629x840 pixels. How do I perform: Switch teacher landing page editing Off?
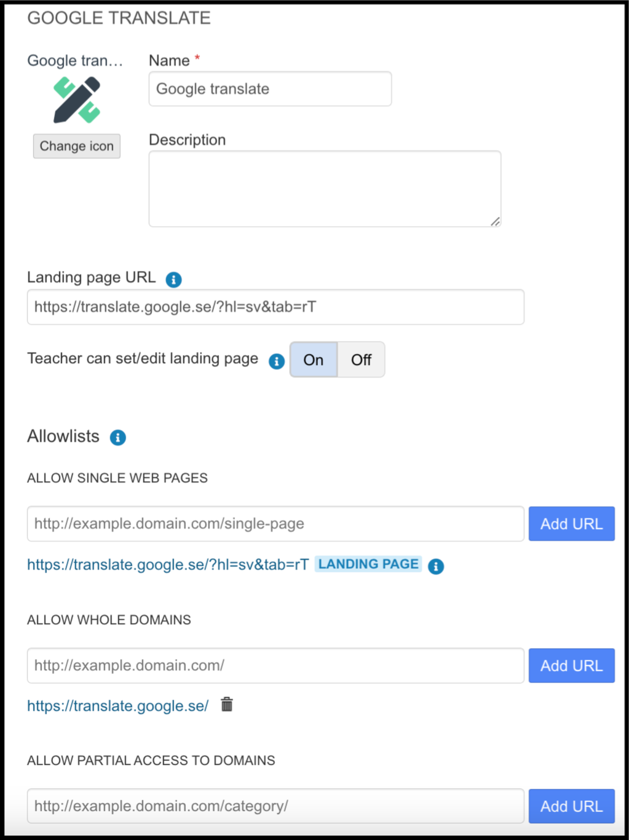pos(362,359)
